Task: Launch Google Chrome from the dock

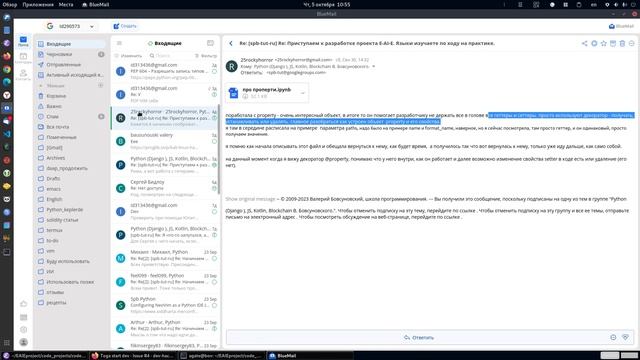Action: (7, 69)
